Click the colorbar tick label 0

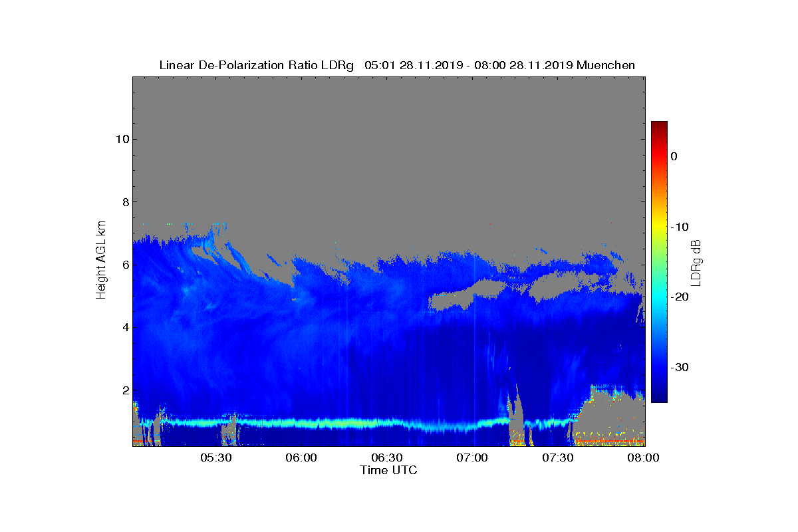[674, 156]
